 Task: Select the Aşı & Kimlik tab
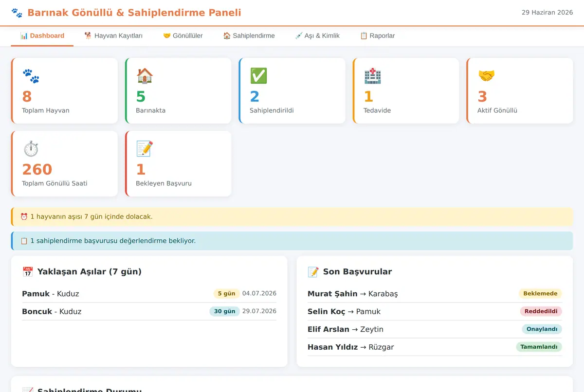[317, 36]
